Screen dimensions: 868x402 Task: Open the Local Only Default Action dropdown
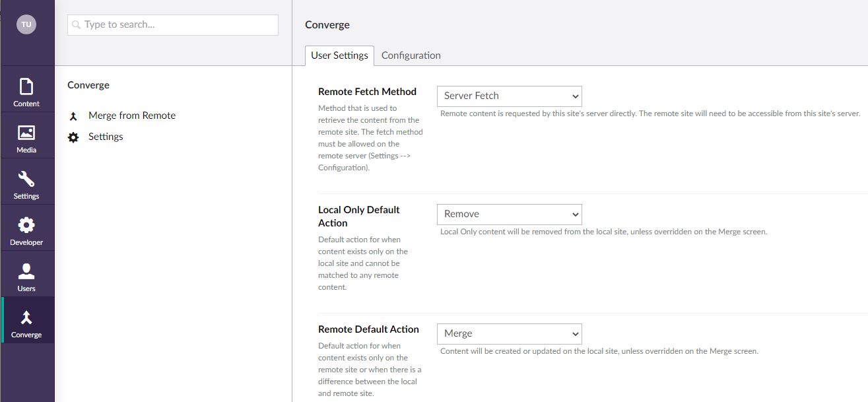pyautogui.click(x=510, y=214)
